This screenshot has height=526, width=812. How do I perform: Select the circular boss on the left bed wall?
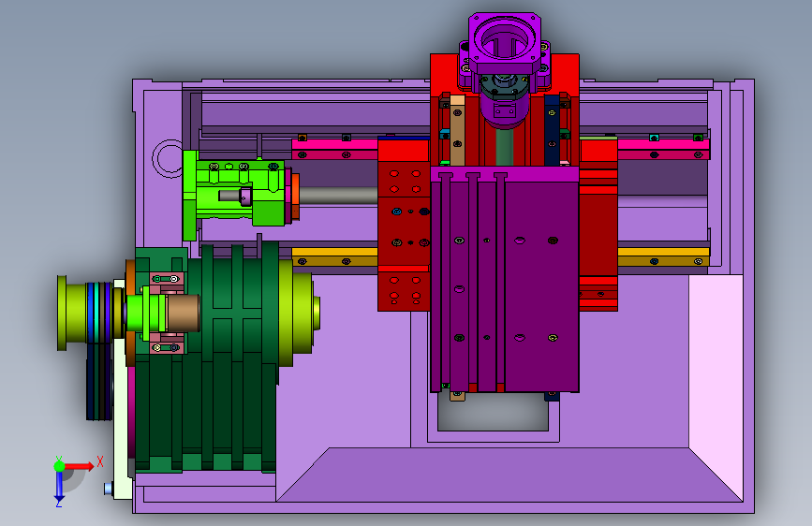[x=169, y=158]
